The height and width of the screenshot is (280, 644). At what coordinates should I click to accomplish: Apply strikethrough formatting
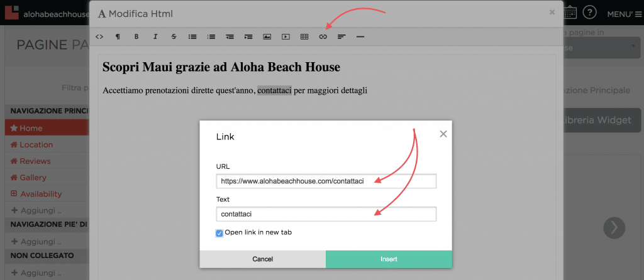(x=174, y=37)
